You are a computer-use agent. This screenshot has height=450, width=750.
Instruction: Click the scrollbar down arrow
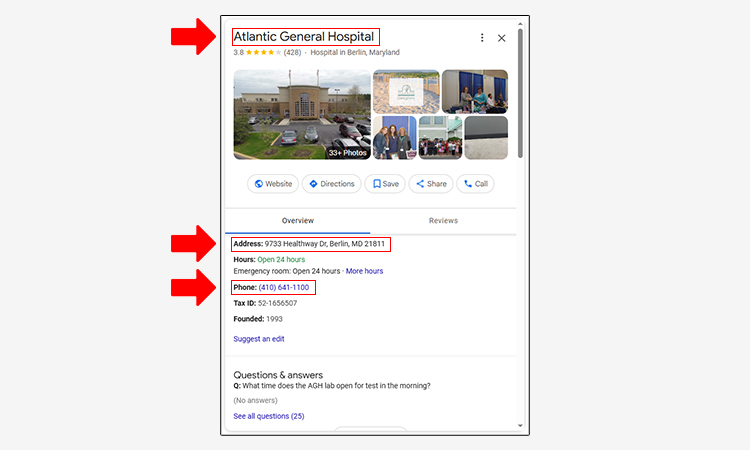[520, 425]
